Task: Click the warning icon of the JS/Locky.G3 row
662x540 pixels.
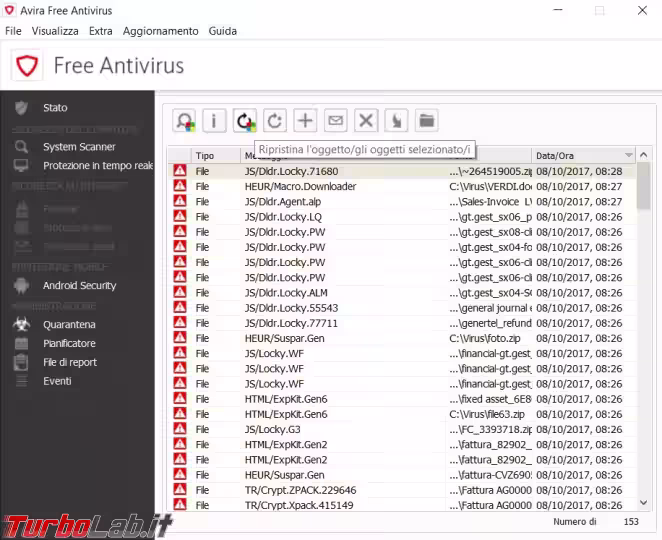Action: [180, 429]
